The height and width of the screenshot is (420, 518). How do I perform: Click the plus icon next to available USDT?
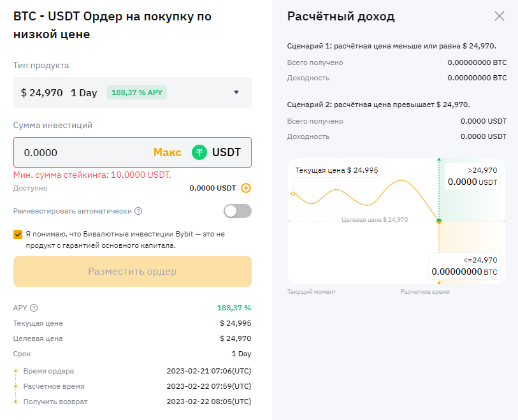coord(246,188)
